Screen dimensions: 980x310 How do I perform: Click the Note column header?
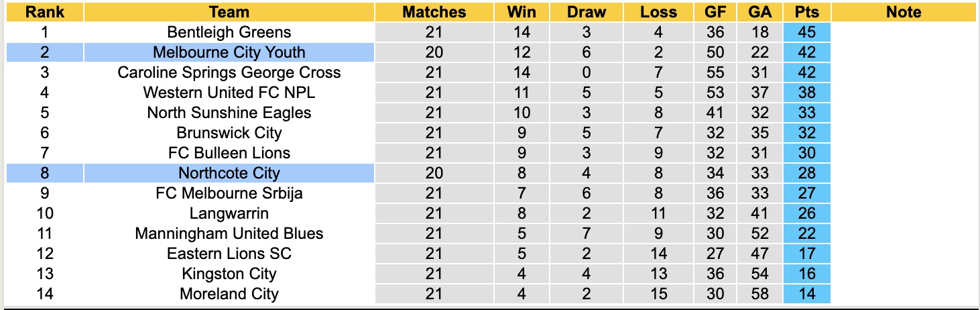[x=904, y=12]
